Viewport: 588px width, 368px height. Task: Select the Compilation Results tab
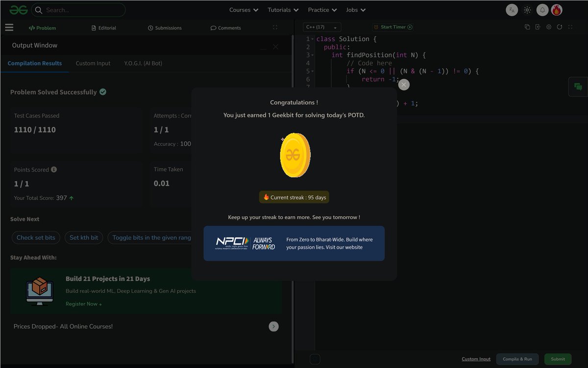(35, 63)
